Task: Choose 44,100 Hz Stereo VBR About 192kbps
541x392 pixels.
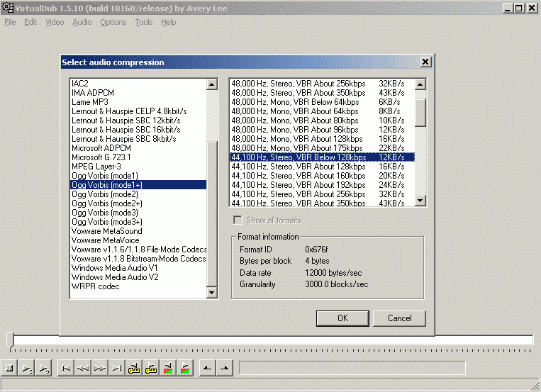Action: coord(322,185)
